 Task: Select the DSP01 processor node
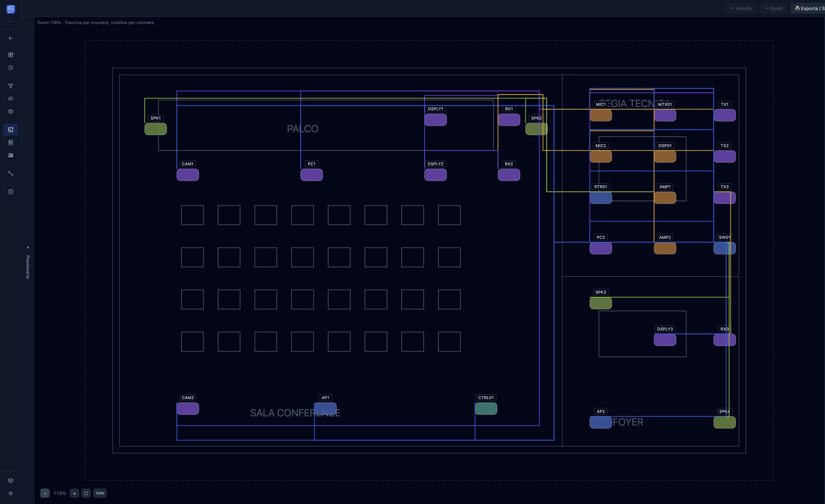pyautogui.click(x=665, y=156)
